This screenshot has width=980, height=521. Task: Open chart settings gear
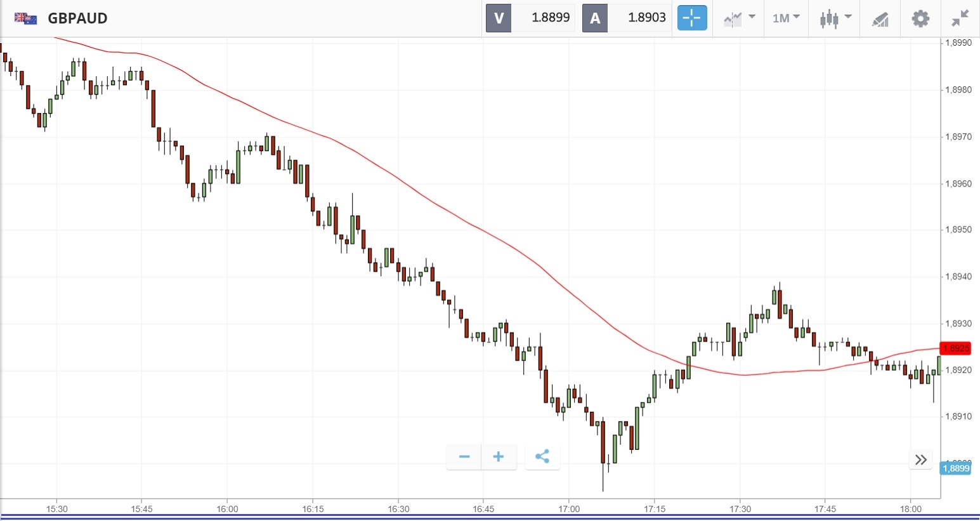(920, 18)
